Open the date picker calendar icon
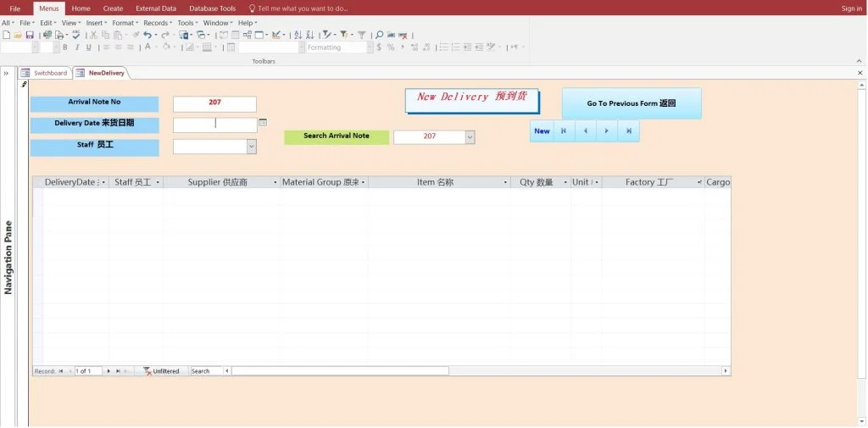 [263, 123]
